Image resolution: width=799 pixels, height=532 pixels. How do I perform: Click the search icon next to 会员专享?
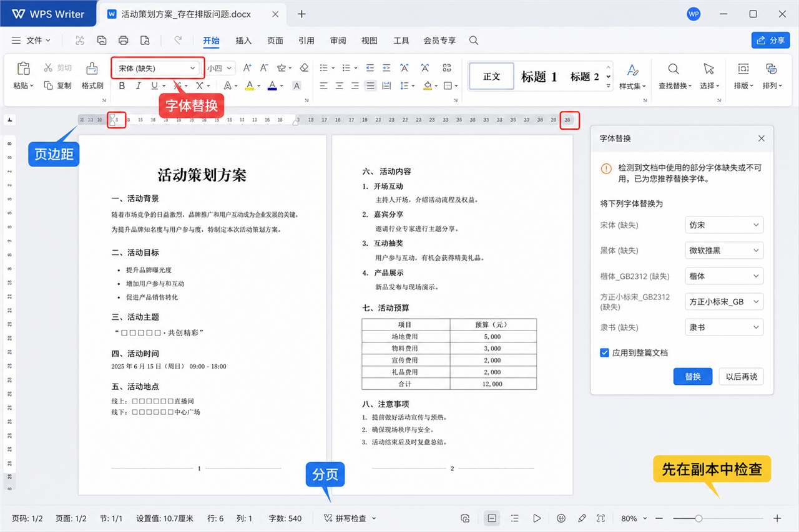(474, 41)
